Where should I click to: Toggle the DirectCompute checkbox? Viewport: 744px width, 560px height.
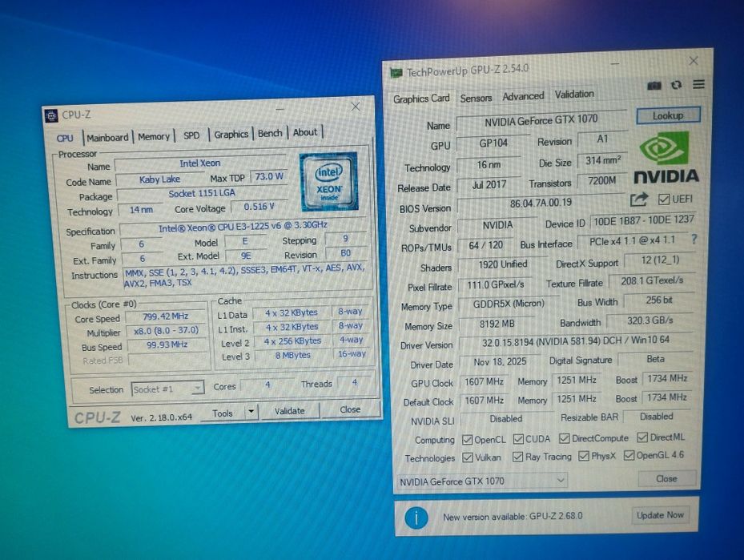[564, 438]
